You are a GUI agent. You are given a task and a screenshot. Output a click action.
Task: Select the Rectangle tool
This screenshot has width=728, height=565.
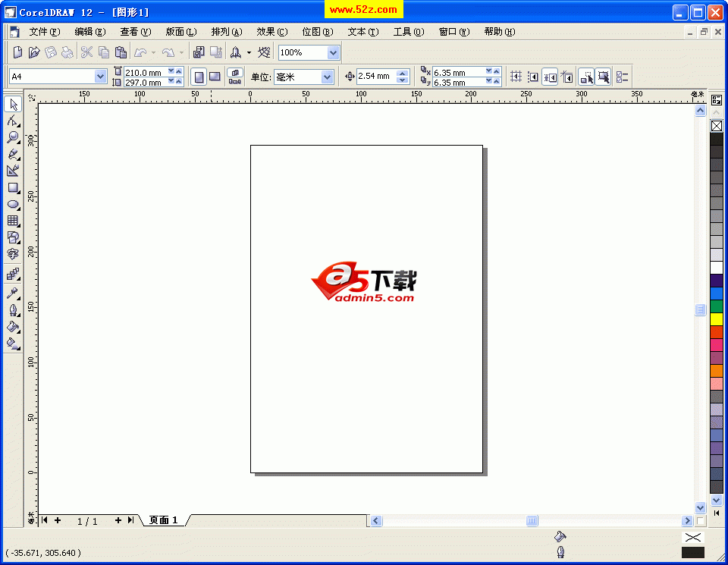[13, 187]
